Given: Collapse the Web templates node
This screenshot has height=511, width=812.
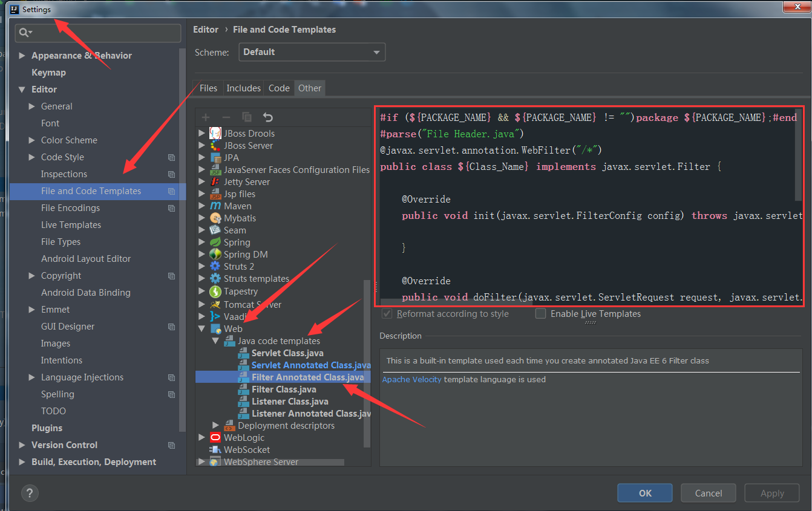Looking at the screenshot, I should tap(202, 329).
